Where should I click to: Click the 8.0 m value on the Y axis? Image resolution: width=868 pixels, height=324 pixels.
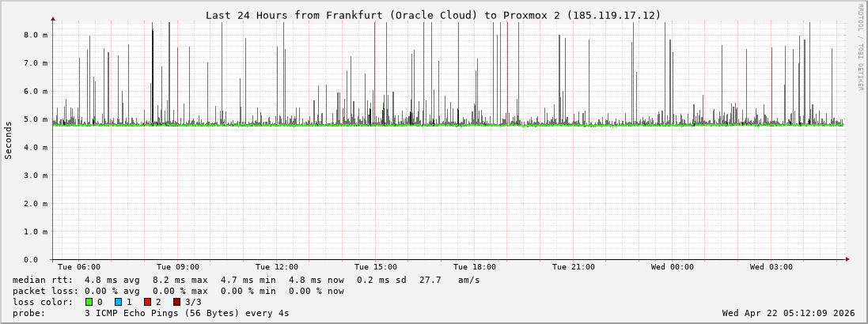point(36,35)
